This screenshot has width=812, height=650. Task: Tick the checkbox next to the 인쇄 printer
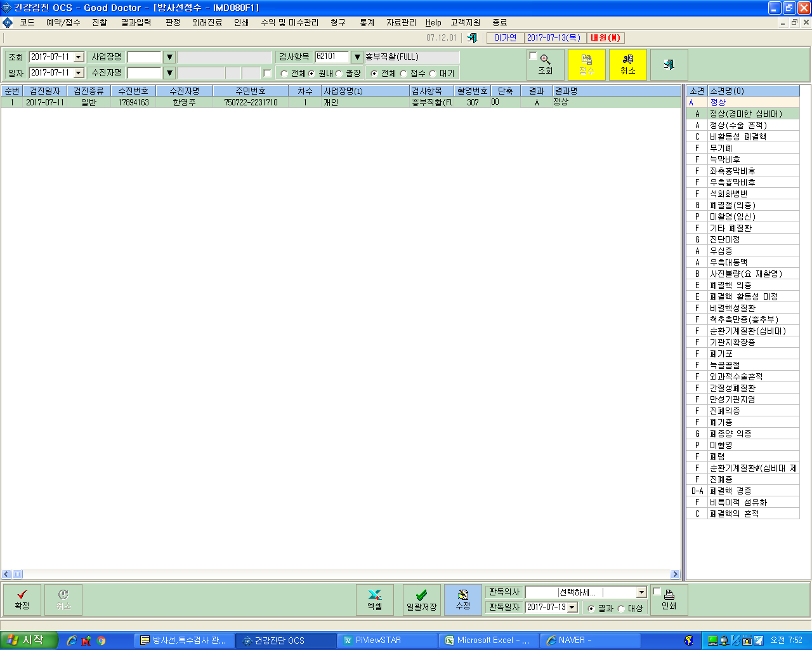(x=657, y=592)
